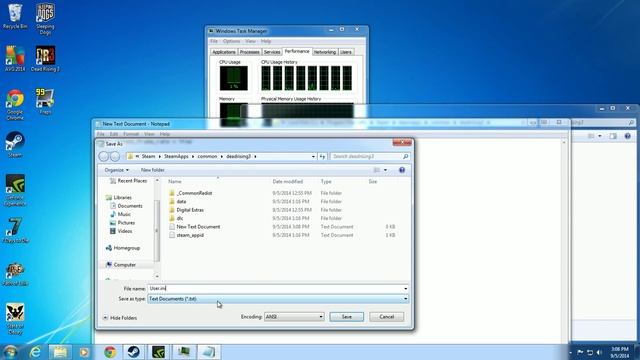640x360 pixels.
Task: Open the Nvidia app from the taskbar
Action: 158,352
